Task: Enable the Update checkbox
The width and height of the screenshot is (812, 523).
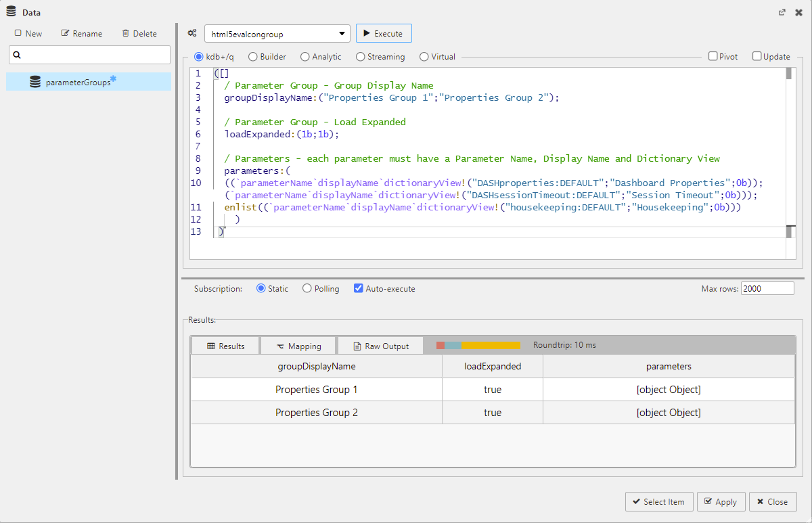Action: (x=757, y=57)
